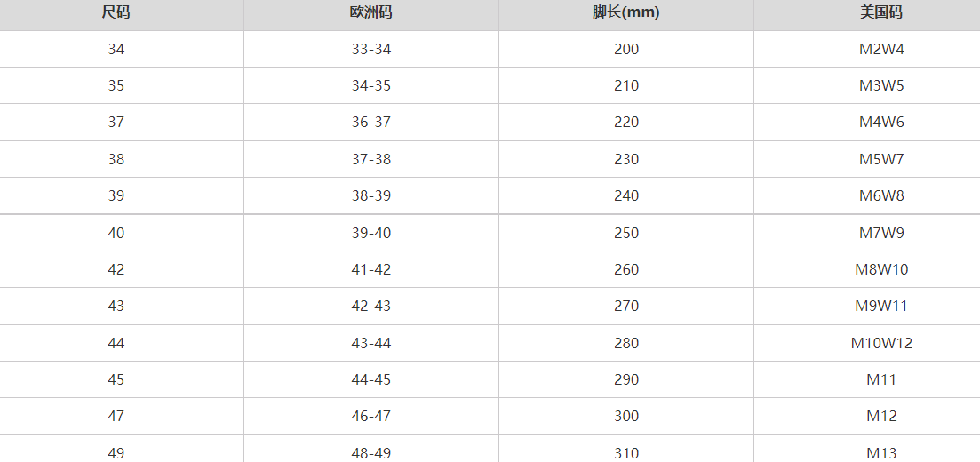
Task: Select size 38 in the 尺码 column
Action: pos(116,159)
